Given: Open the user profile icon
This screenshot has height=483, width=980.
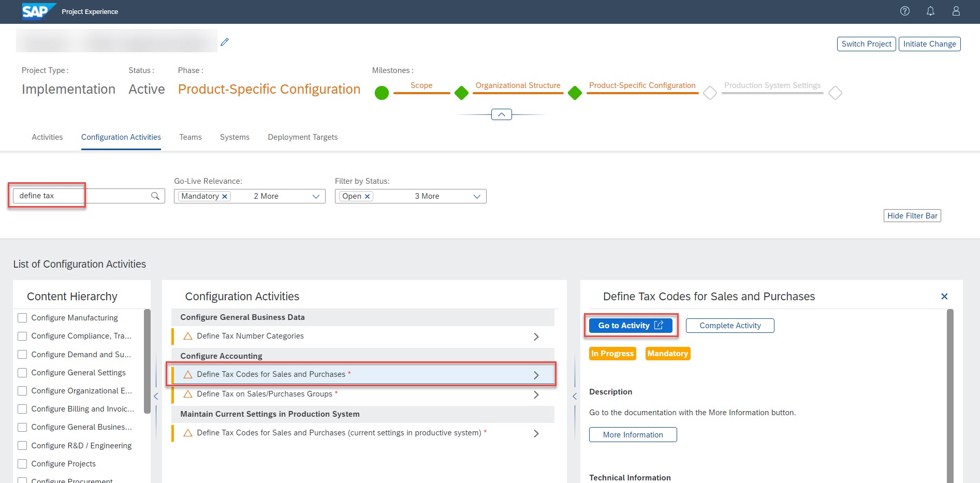Looking at the screenshot, I should [x=956, y=11].
